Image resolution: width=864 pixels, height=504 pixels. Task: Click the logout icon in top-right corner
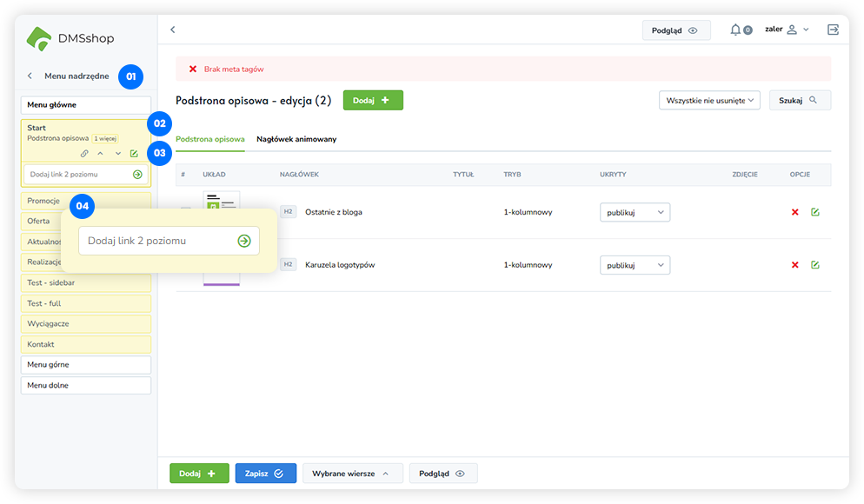point(834,30)
